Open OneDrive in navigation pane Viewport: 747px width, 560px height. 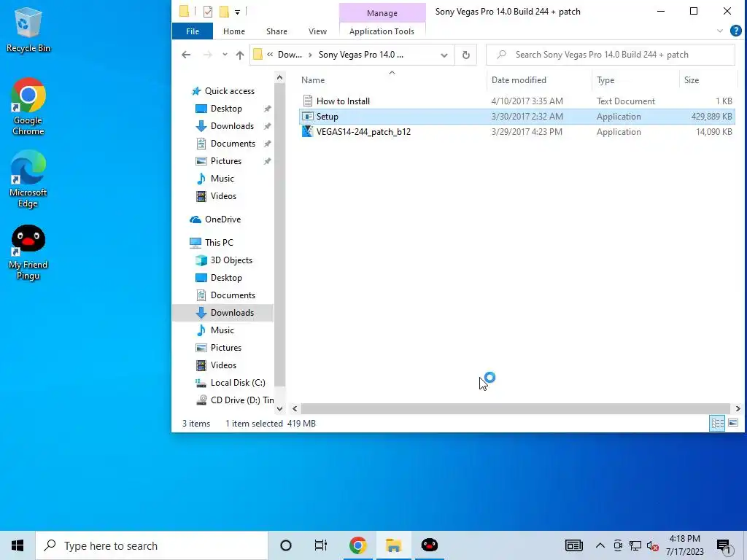(x=222, y=219)
